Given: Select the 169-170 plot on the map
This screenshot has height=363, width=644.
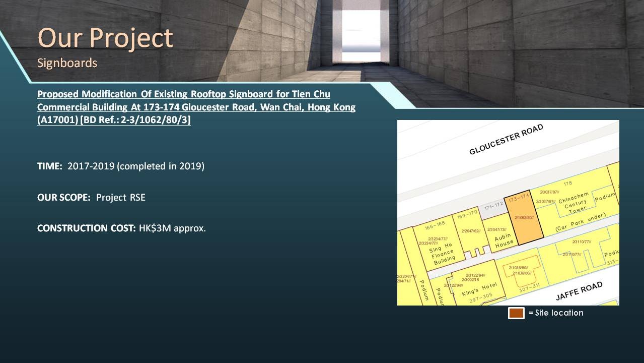Looking at the screenshot, I should [x=469, y=229].
